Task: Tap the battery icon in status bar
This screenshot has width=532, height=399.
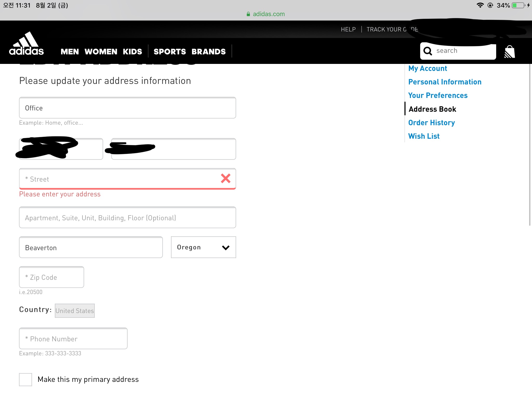Action: click(518, 5)
